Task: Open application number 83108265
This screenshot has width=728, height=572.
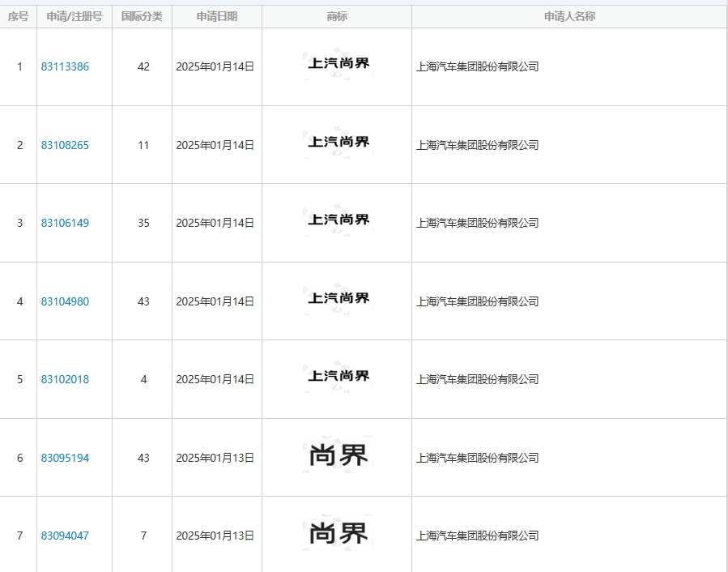Action: (65, 145)
